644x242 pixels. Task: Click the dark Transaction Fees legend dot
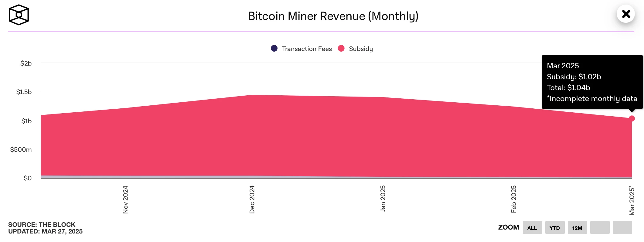(274, 49)
